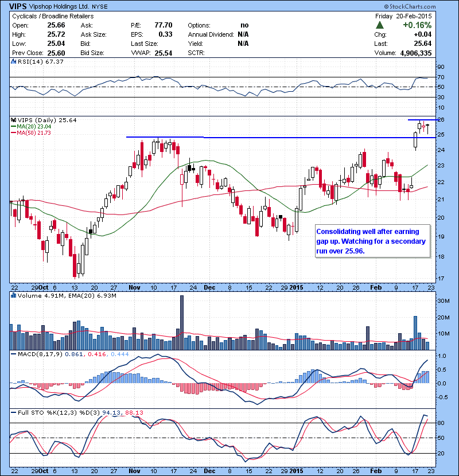Image resolution: width=459 pixels, height=476 pixels.
Task: Click the 80 level on the stochastic scale
Action: pos(441,423)
